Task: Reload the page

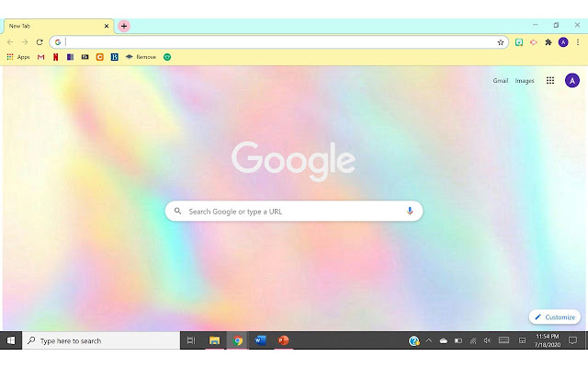Action: [x=40, y=42]
